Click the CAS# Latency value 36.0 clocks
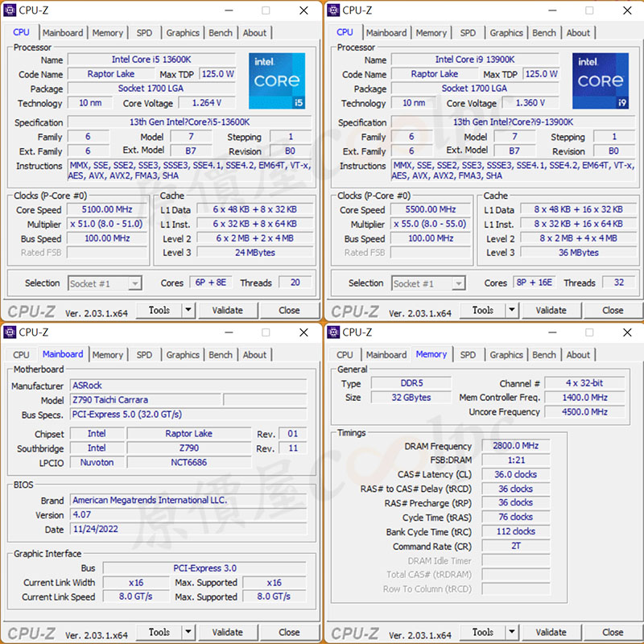644x644 pixels. [516, 474]
